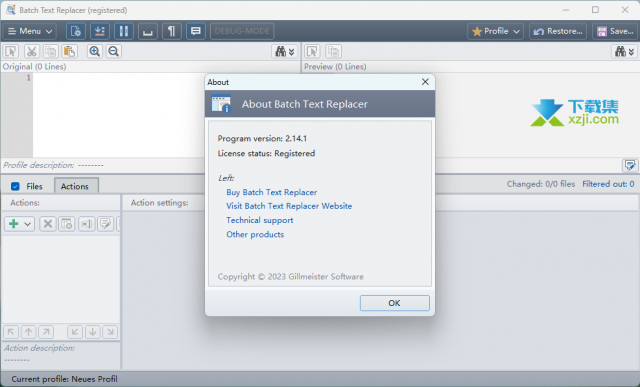The image size is (640, 387).
Task: Close the About dialog with X
Action: pyautogui.click(x=425, y=82)
